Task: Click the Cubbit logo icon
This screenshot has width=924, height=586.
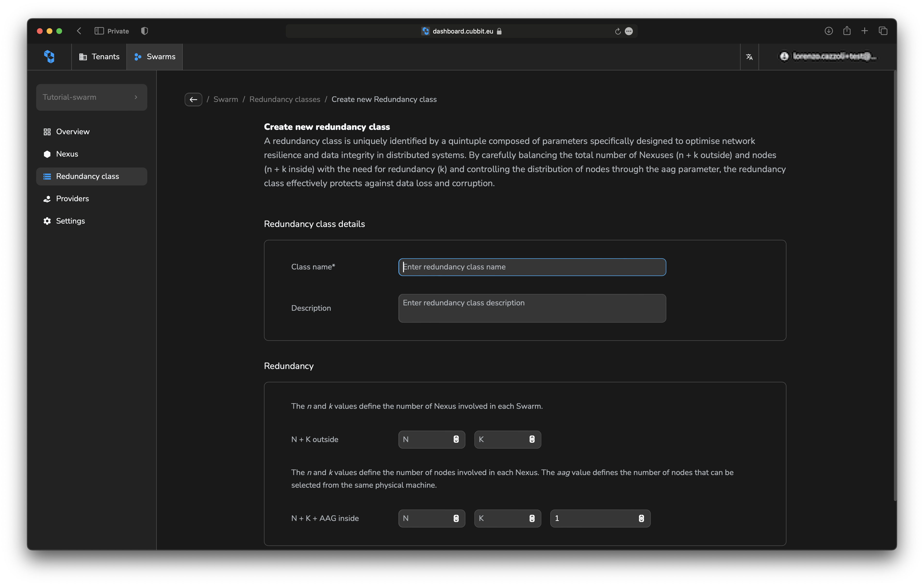Action: [x=49, y=57]
